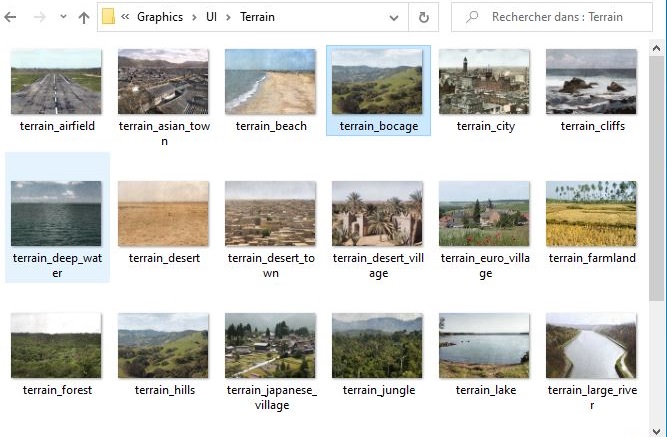Open the recent locations dropdown chevron

point(63,17)
